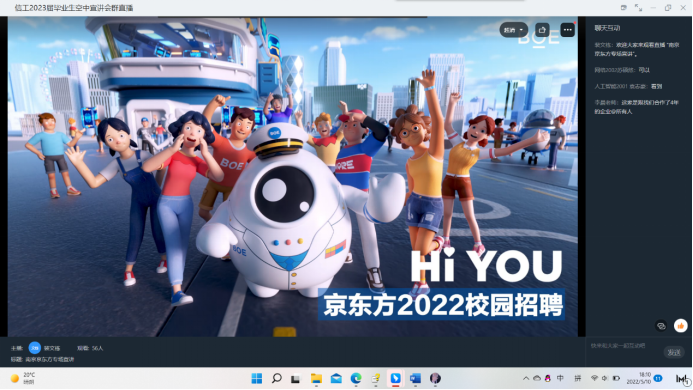Enter fullscreen via the title bar expand icon
Viewport: 693px width, 390px height.
point(638,8)
